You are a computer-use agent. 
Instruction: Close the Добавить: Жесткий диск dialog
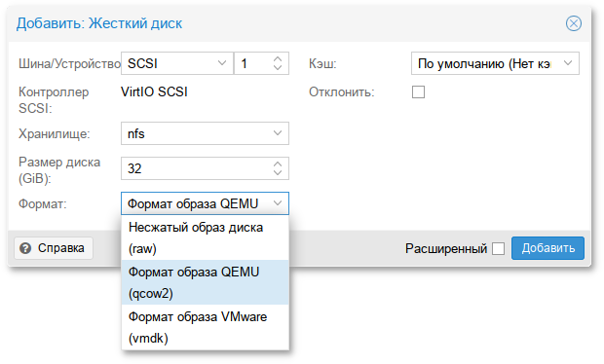[x=573, y=23]
